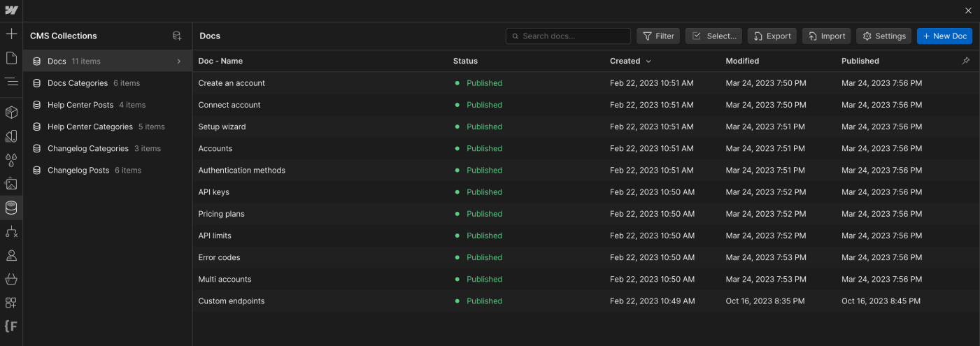Image resolution: width=980 pixels, height=346 pixels.
Task: Open the Help Center Posts collection
Action: point(108,105)
